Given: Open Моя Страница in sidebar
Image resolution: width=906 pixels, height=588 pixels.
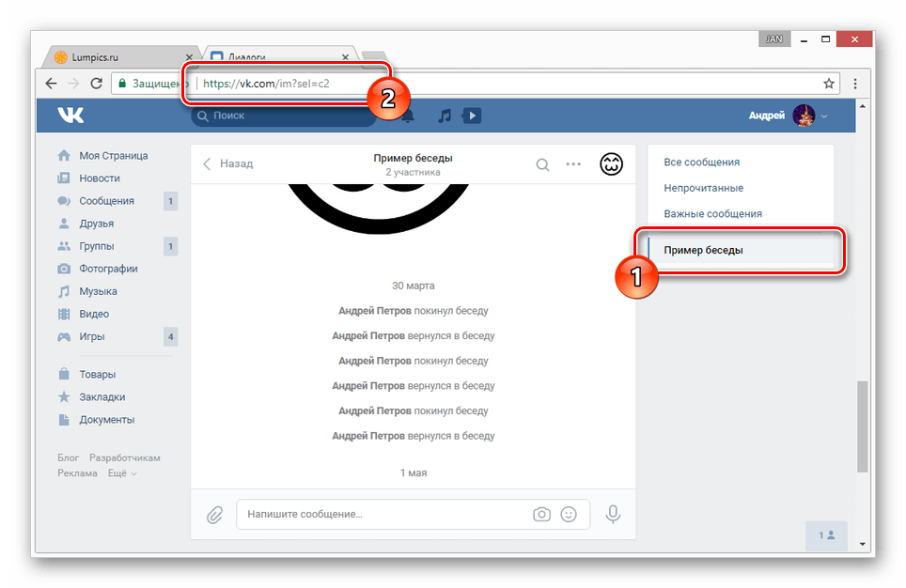Looking at the screenshot, I should click(x=113, y=156).
